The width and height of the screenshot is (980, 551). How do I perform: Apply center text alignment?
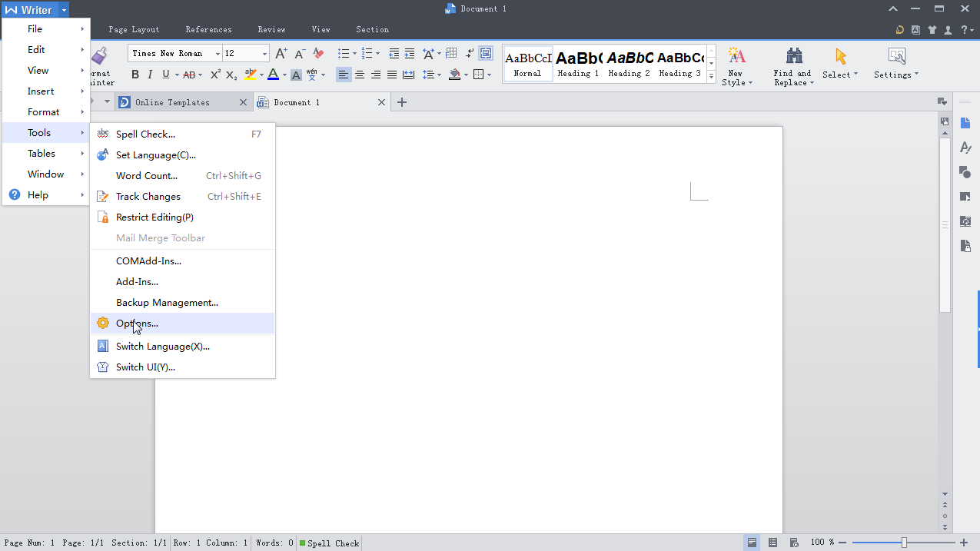(x=359, y=75)
